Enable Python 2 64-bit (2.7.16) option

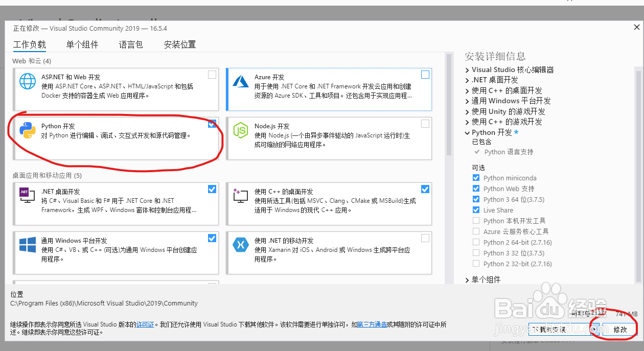point(476,242)
